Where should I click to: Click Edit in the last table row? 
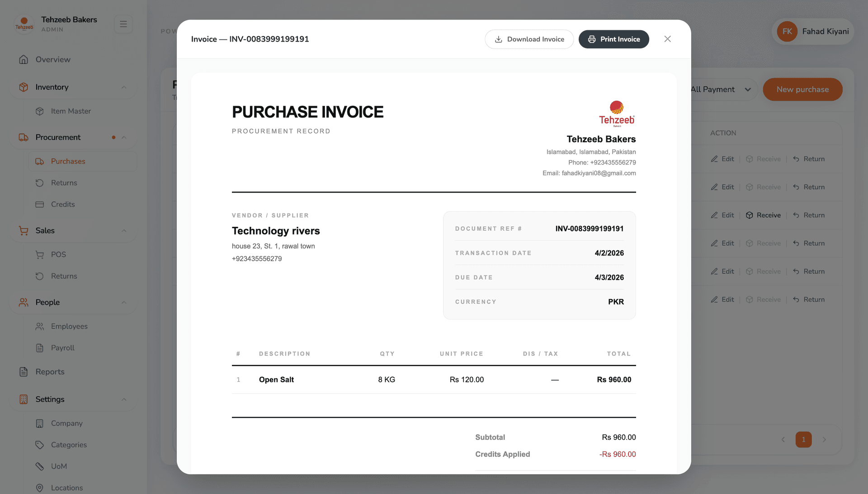[722, 300]
